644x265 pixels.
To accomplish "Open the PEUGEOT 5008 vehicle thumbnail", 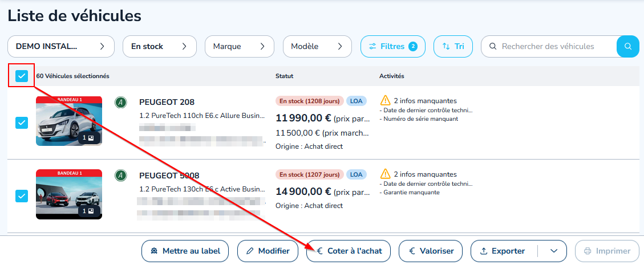I will click(68, 194).
